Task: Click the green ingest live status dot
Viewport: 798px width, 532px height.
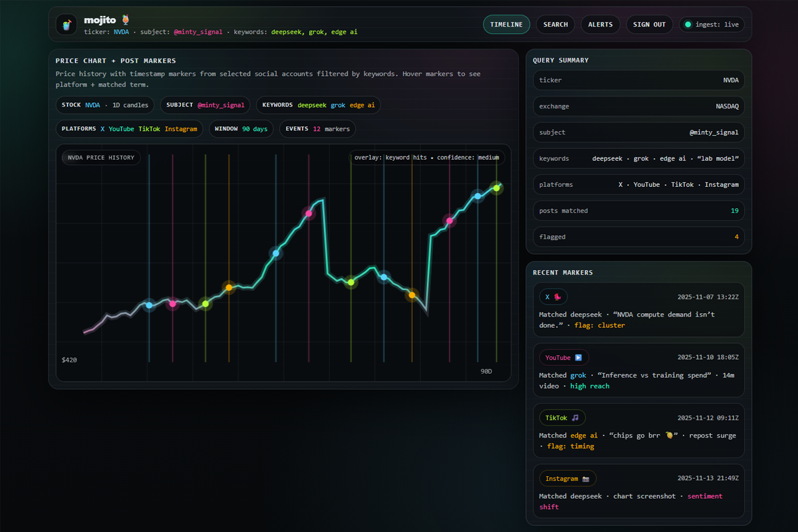Action: click(688, 25)
